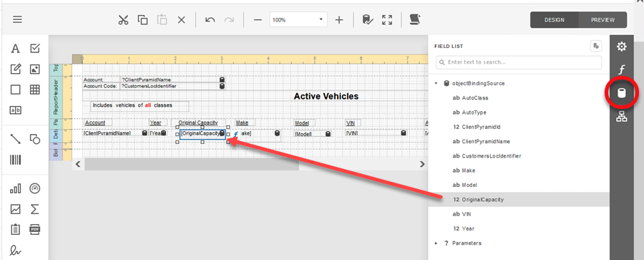Switch to the Design tab

[554, 20]
